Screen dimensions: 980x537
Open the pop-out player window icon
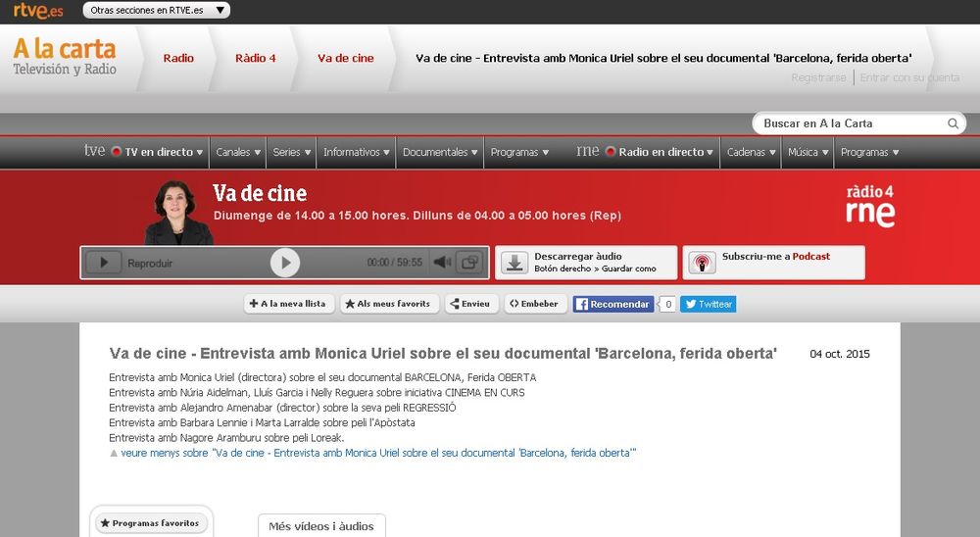469,263
